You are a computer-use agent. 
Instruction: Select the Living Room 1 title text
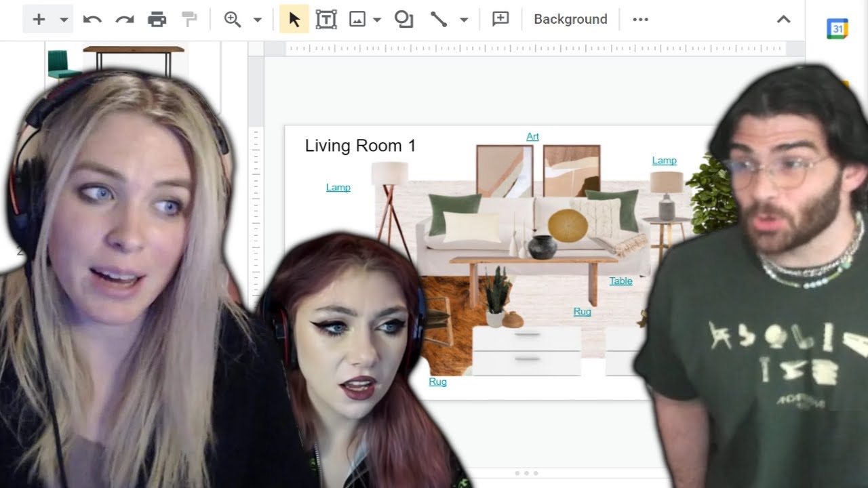click(360, 146)
